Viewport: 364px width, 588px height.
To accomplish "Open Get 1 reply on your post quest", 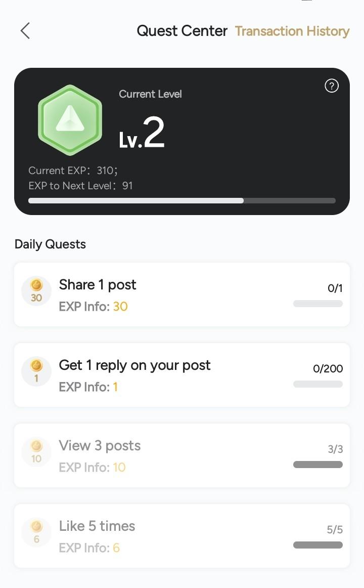I will [134, 365].
